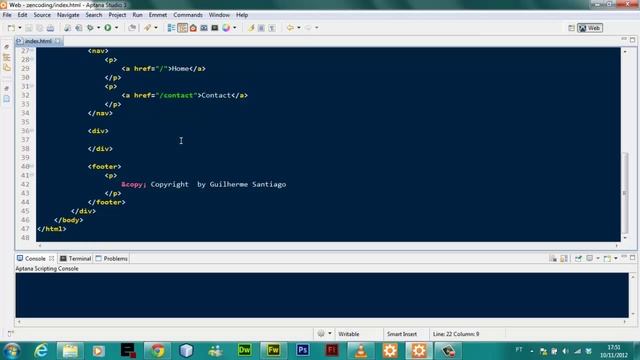
Task: Expand the Search toolbar dropdown arrow
Action: coord(156,28)
